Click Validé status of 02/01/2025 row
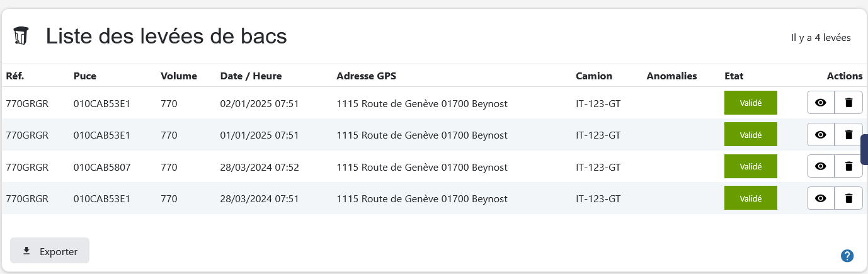868x274 pixels. point(750,103)
